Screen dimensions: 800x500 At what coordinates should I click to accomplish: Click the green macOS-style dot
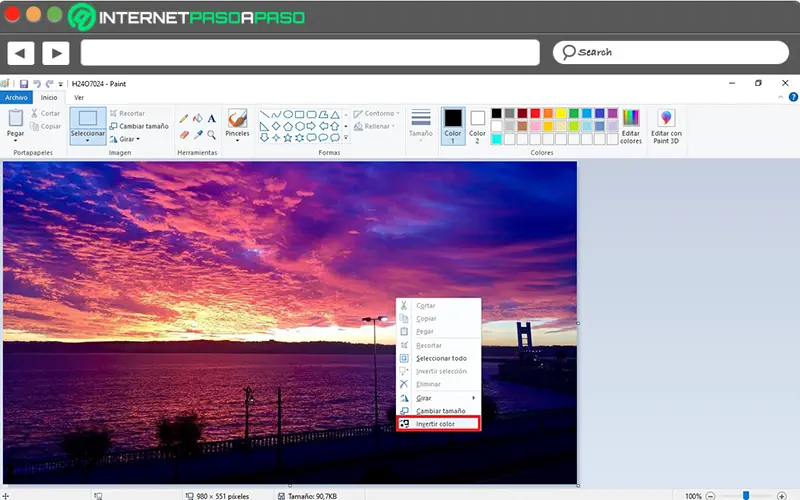55,14
